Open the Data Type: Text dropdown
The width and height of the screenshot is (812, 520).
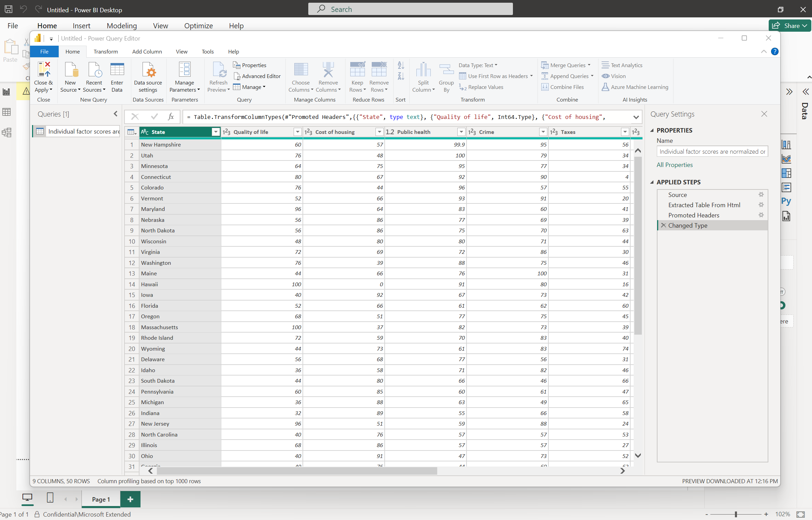[478, 65]
